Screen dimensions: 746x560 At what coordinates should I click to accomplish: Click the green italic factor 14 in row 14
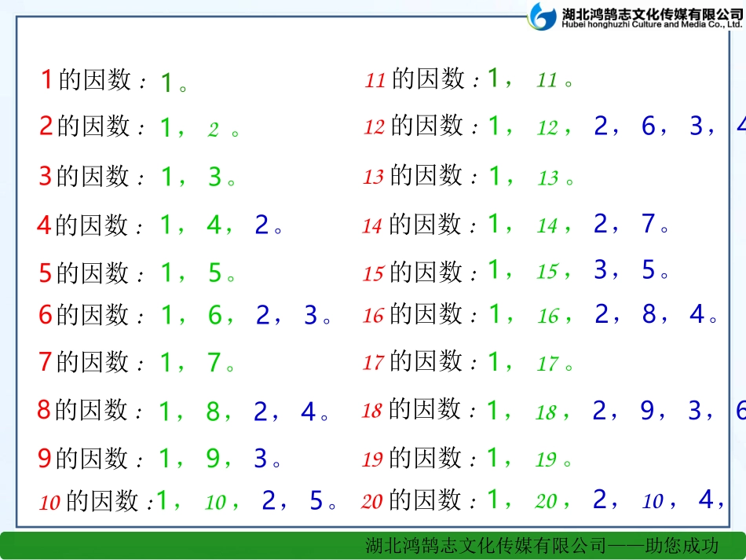[x=547, y=225]
